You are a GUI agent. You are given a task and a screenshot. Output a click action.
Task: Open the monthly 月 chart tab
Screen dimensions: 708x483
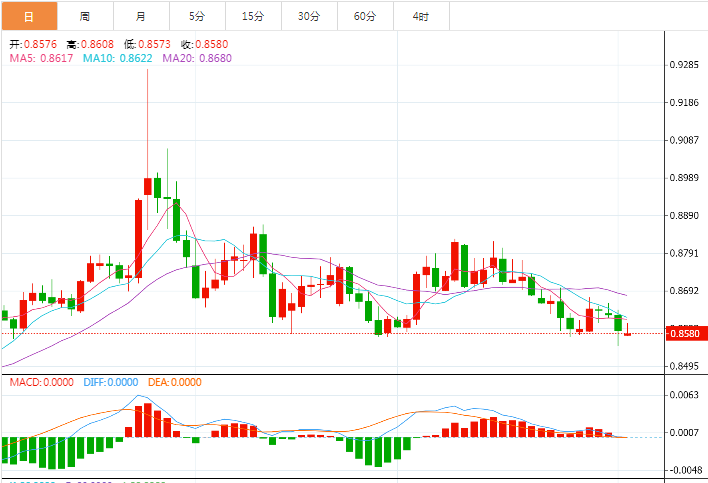click(141, 16)
